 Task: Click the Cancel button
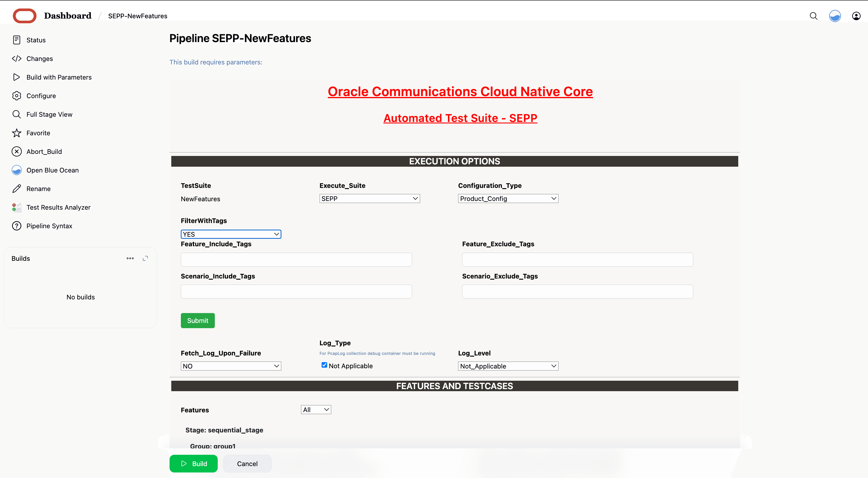[x=247, y=463]
